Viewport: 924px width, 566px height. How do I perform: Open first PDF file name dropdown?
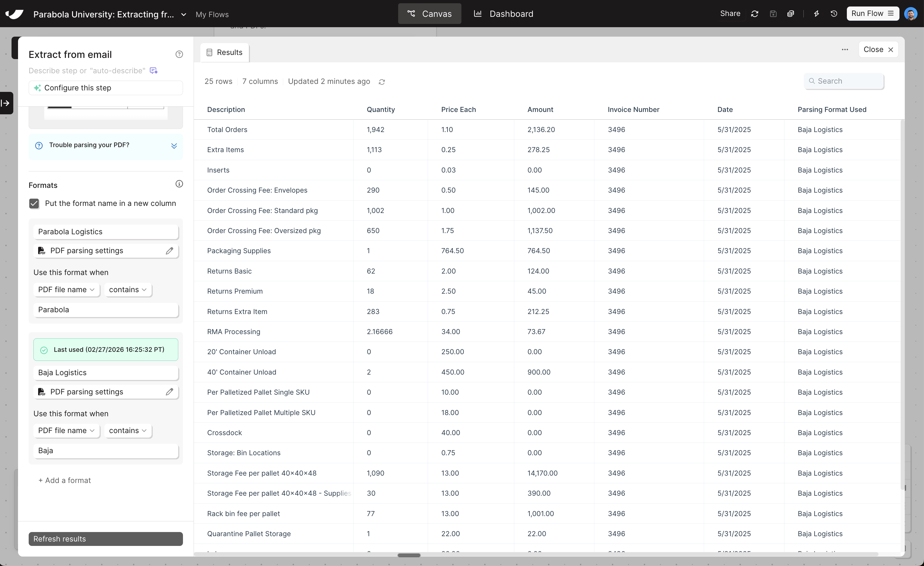coord(66,290)
